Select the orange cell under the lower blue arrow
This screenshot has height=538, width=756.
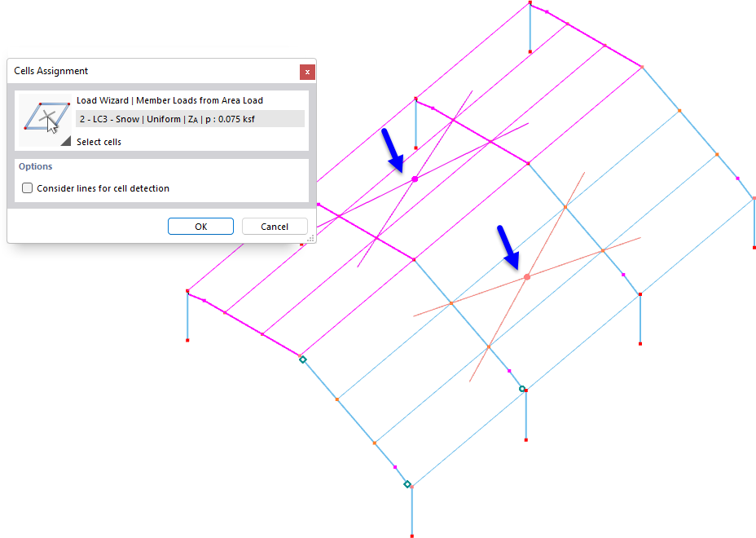click(x=528, y=277)
